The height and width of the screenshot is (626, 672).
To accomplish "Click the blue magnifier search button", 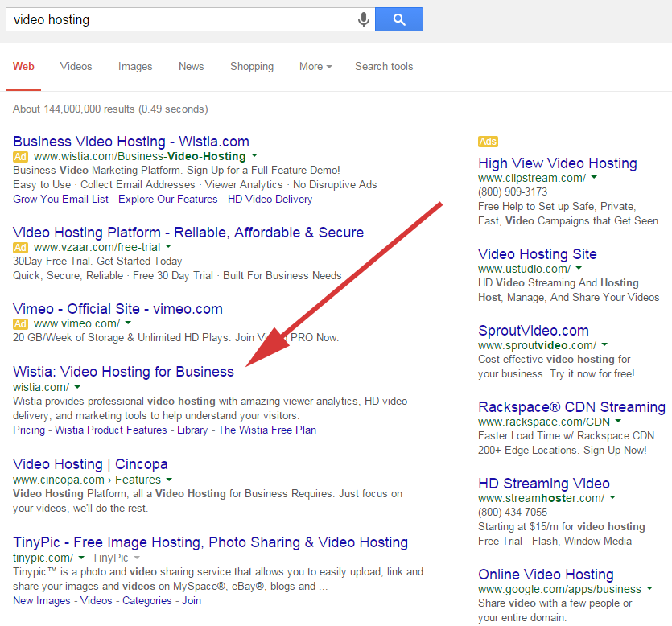I will point(399,19).
